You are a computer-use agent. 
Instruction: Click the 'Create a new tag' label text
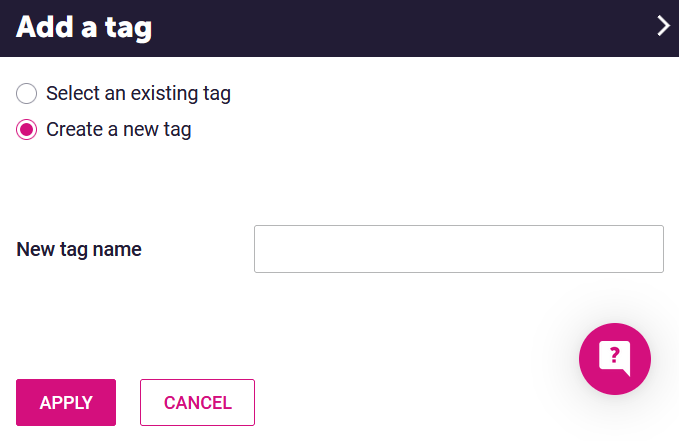click(x=118, y=129)
